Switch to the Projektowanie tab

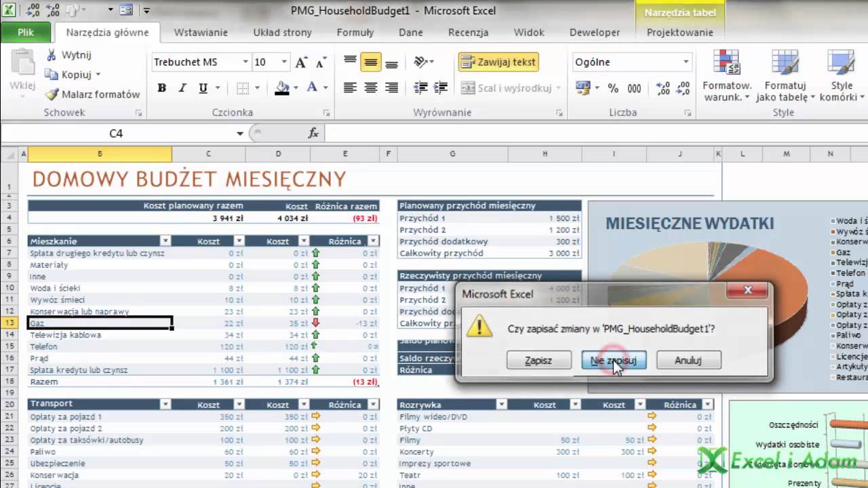click(x=679, y=33)
